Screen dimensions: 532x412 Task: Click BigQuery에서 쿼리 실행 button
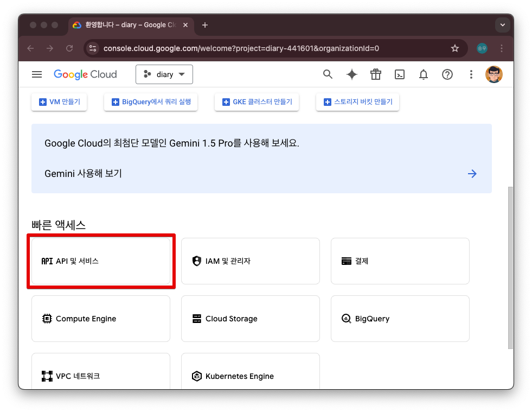[x=151, y=102]
